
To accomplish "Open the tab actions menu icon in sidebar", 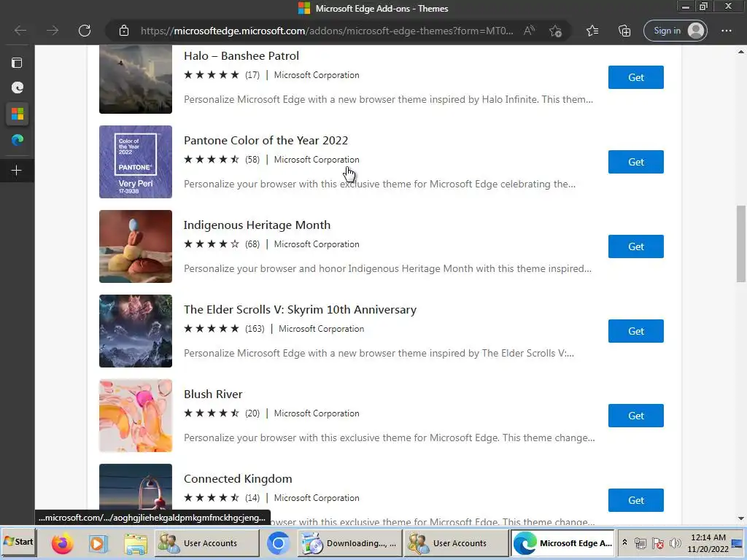I will point(18,63).
